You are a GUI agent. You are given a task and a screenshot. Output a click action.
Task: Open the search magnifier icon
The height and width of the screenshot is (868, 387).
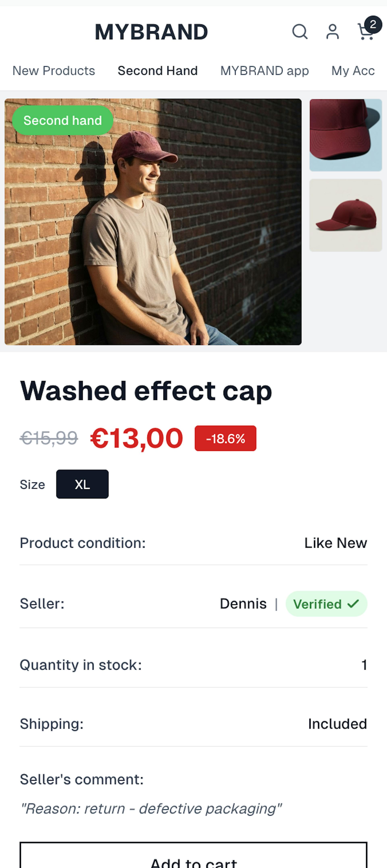point(300,32)
